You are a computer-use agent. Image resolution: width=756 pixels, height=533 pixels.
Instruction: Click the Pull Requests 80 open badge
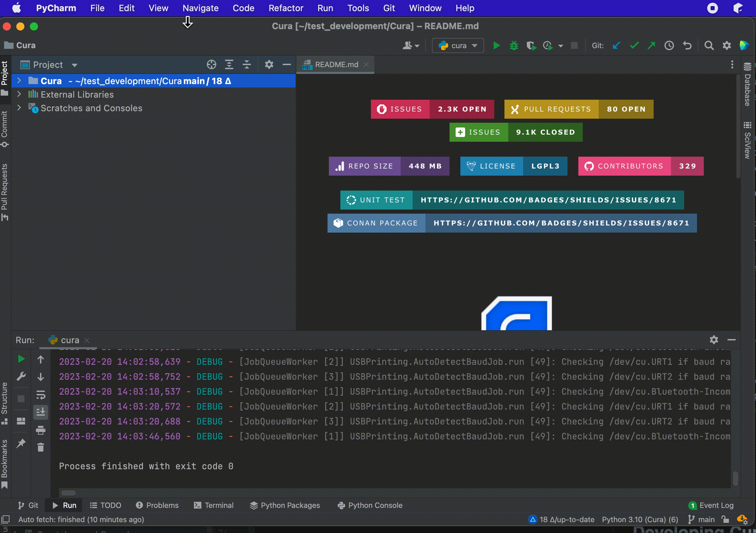click(x=579, y=109)
